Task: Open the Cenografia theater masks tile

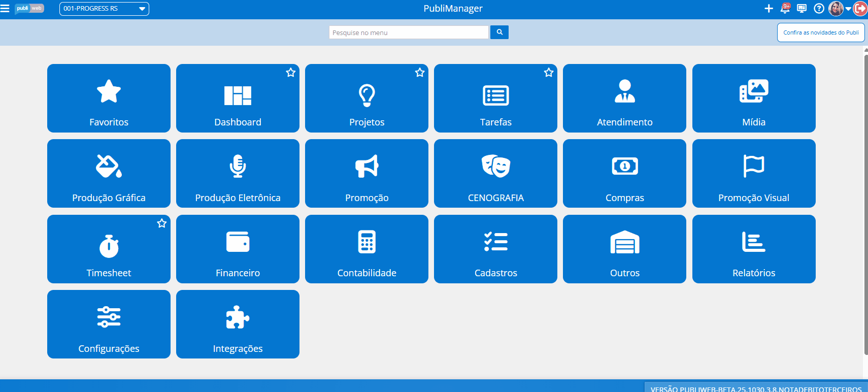Action: (x=495, y=174)
